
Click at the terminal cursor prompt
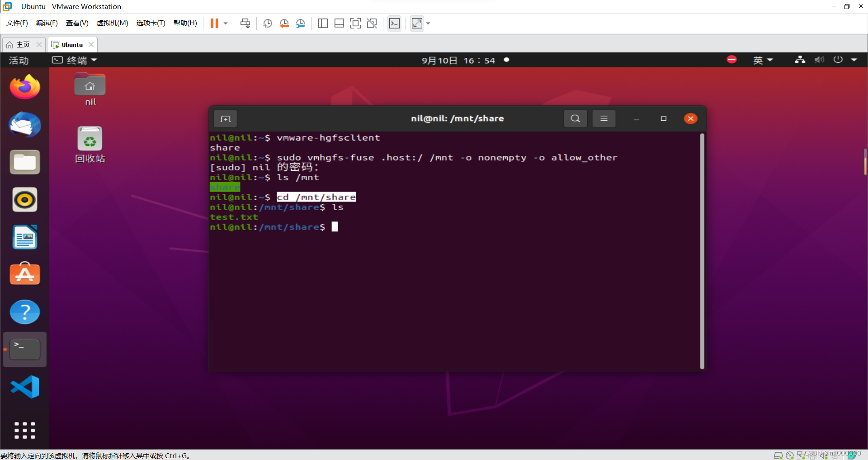pyautogui.click(x=335, y=227)
